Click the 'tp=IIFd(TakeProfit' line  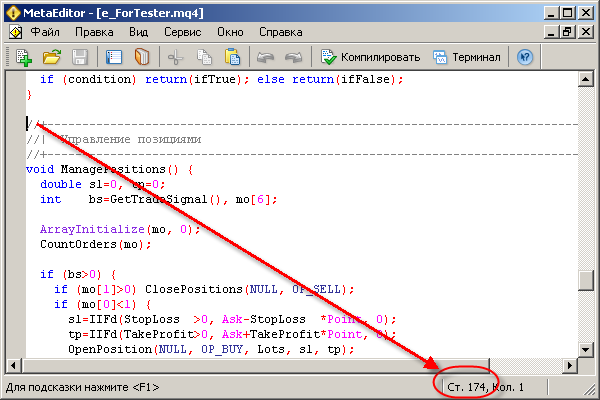[x=232, y=334]
